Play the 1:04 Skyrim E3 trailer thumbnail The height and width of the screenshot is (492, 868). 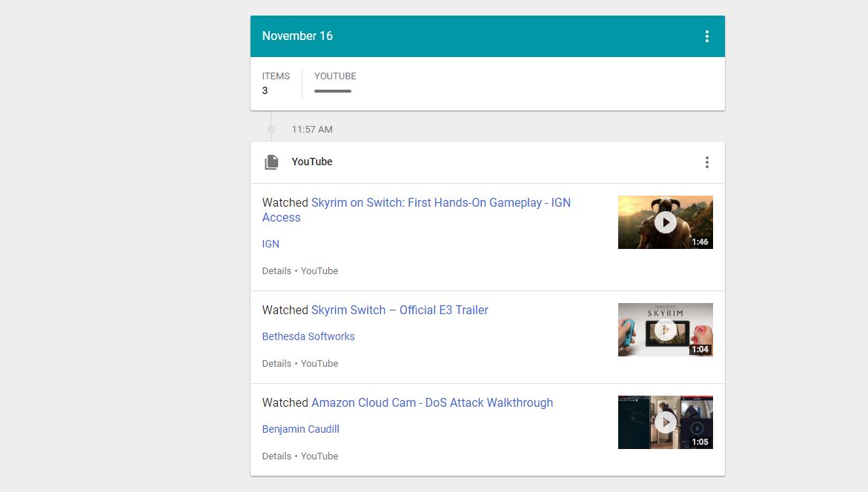666,329
